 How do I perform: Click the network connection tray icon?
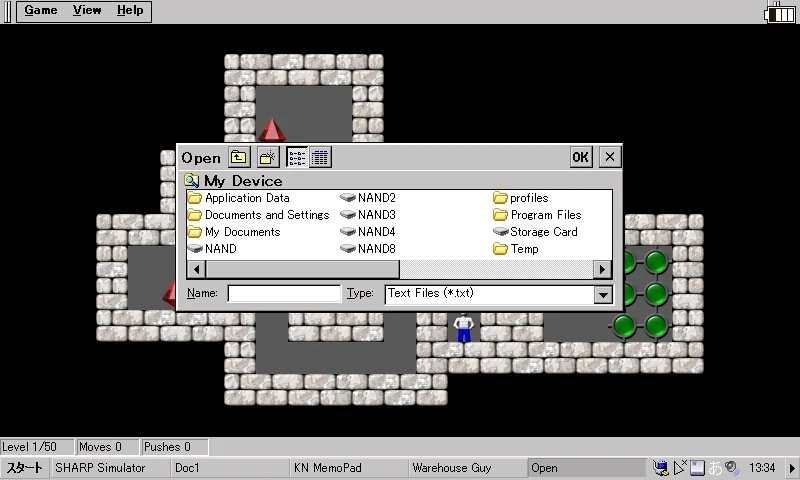point(660,468)
